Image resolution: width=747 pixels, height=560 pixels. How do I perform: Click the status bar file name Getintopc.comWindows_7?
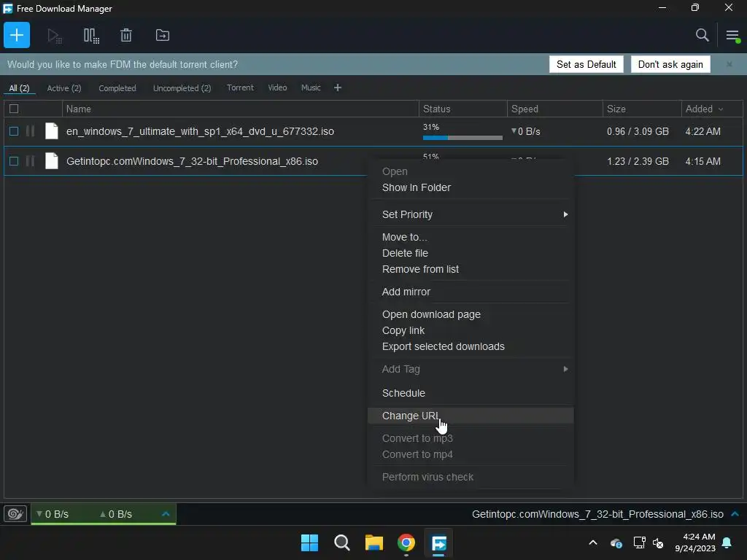pos(597,514)
